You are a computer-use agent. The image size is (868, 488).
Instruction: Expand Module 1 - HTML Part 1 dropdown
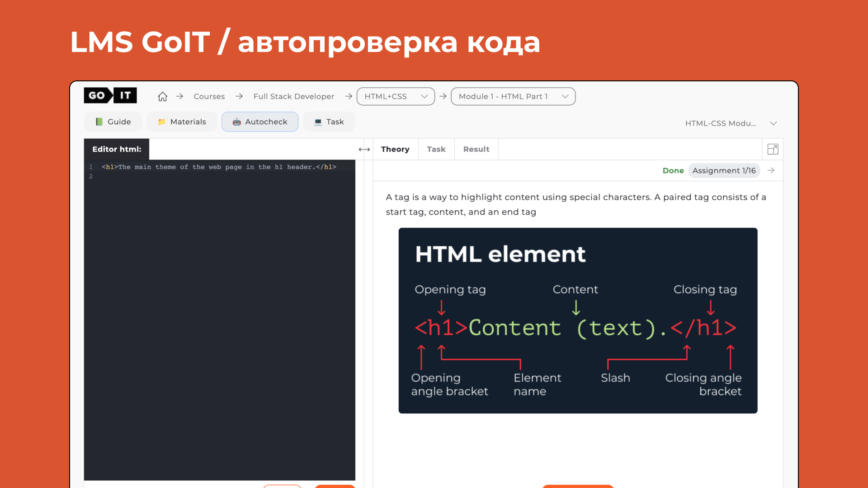coord(513,96)
